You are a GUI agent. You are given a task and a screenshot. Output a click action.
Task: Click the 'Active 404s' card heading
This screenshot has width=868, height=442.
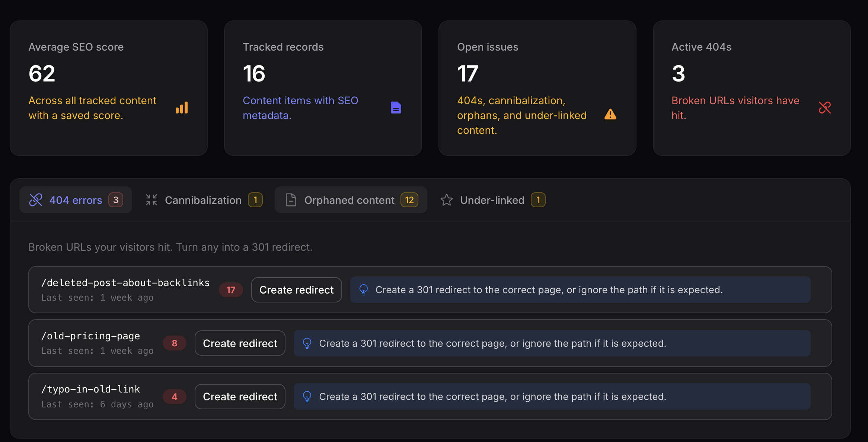coord(702,47)
